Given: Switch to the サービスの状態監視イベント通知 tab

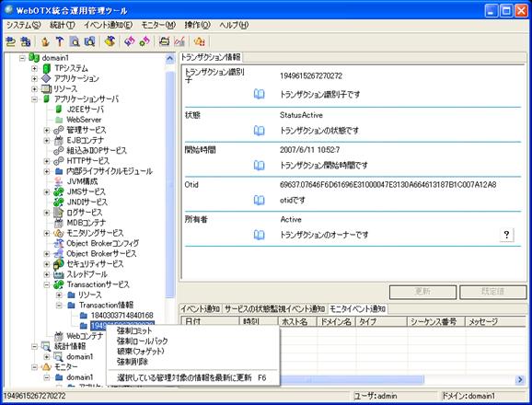Looking at the screenshot, I should [274, 309].
